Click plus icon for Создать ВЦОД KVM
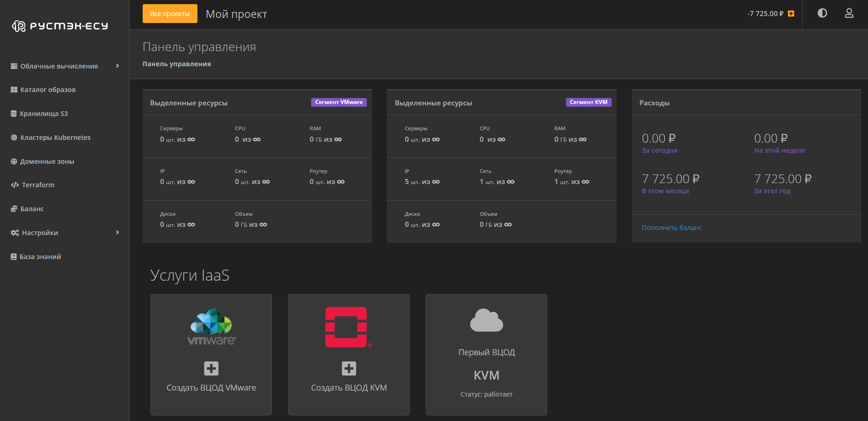 click(349, 369)
